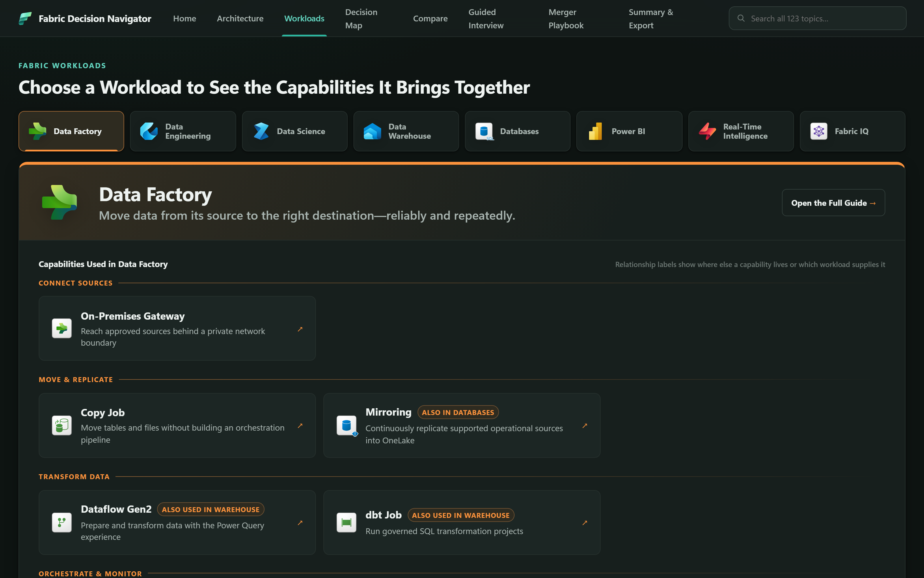Click the Mirroring description text

coord(464,434)
